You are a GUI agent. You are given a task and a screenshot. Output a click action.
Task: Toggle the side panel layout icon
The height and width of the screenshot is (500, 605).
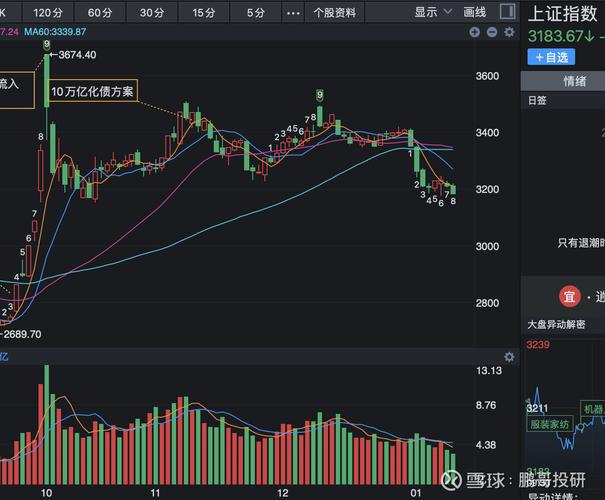point(507,11)
